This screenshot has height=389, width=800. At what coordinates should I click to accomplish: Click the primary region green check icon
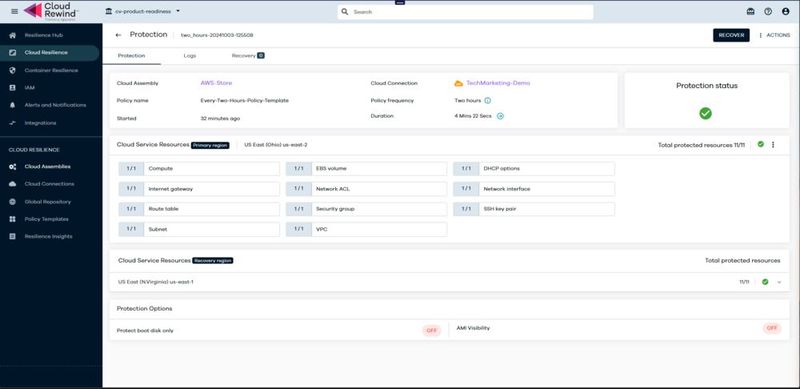(x=761, y=144)
